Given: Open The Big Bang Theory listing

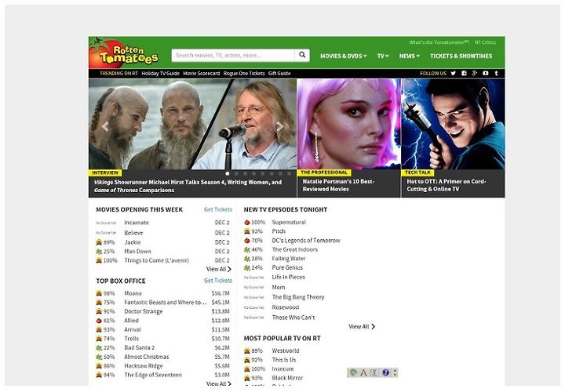Looking at the screenshot, I should 298,297.
